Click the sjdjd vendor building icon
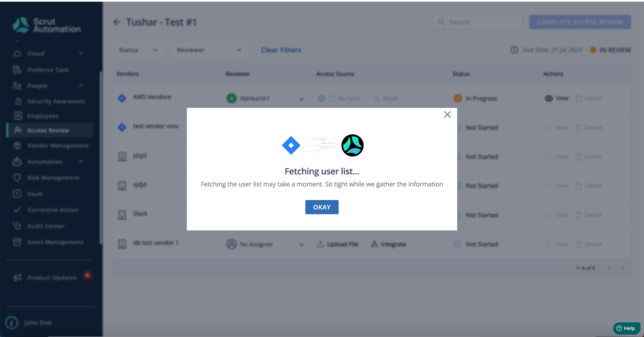This screenshot has width=644, height=337. tap(122, 186)
